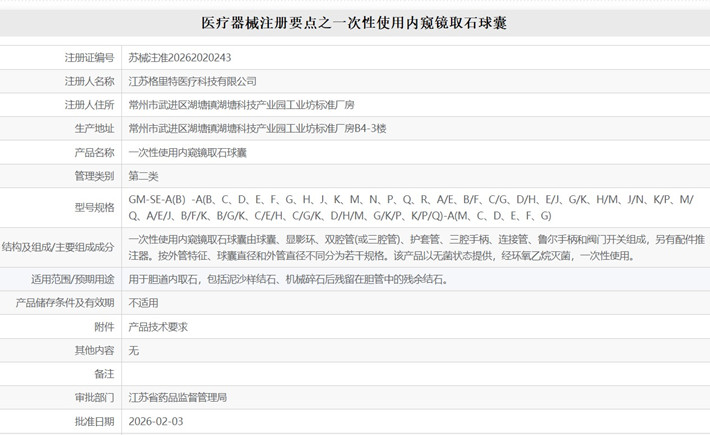Screen dimensions: 710x435
Task: Click the value 一次性使用内窥镜取石球囊 in the table
Action: (187, 153)
